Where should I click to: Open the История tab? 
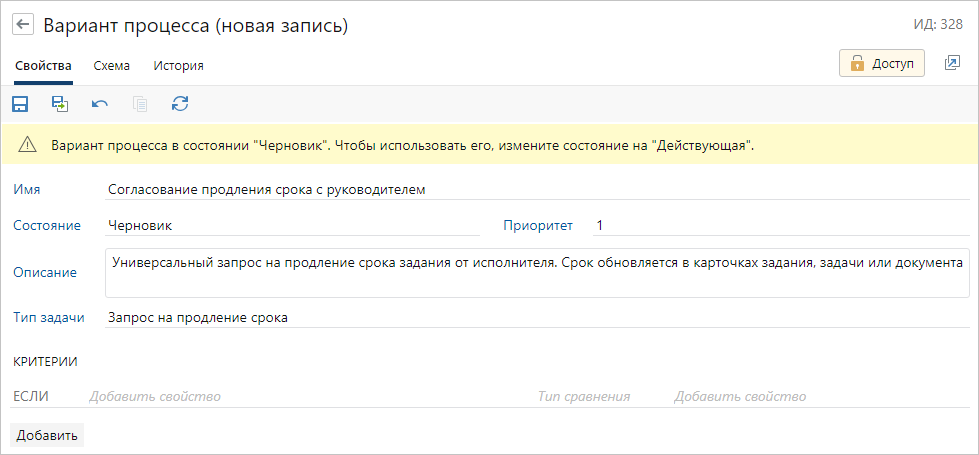coord(178,66)
